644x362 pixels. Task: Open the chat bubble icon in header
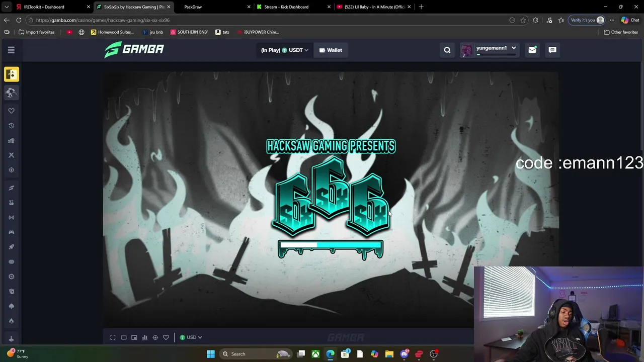click(x=552, y=50)
